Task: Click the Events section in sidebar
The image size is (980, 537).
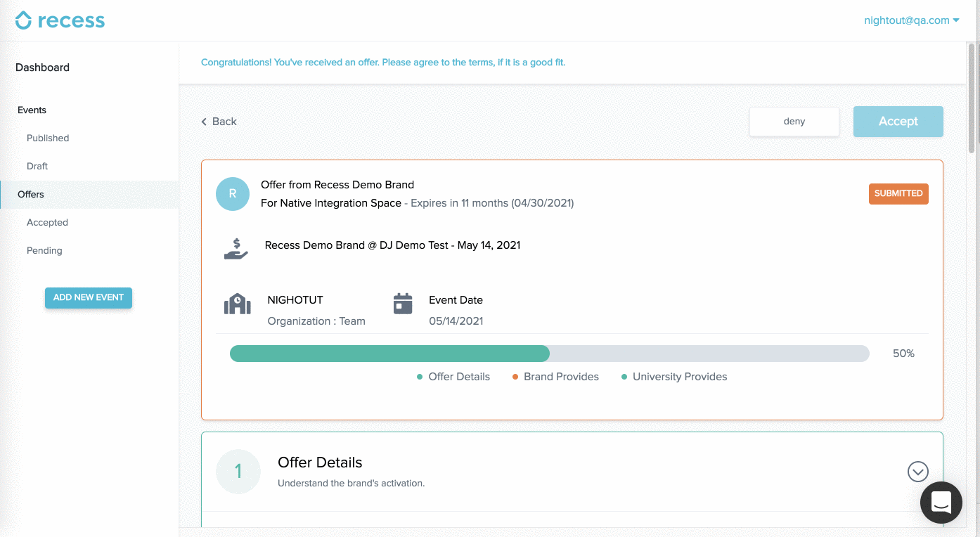Action: pos(32,110)
